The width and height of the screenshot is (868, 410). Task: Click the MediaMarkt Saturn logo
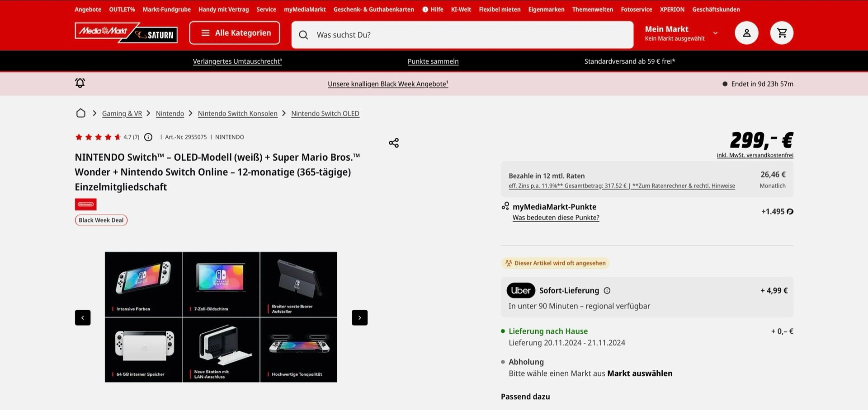tap(126, 33)
